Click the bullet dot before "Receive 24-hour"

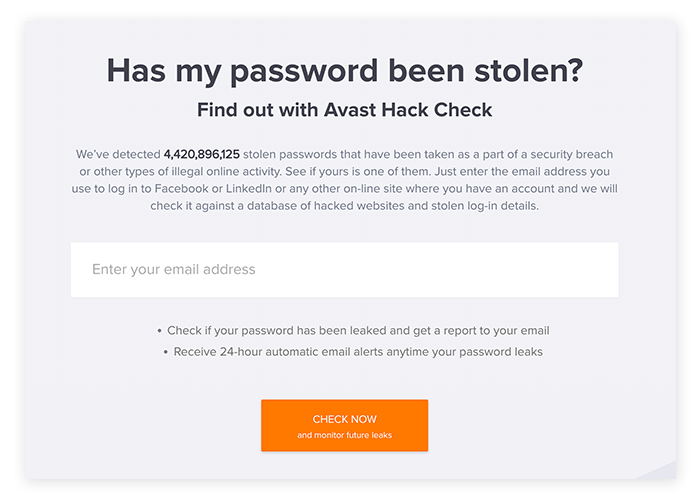click(166, 351)
